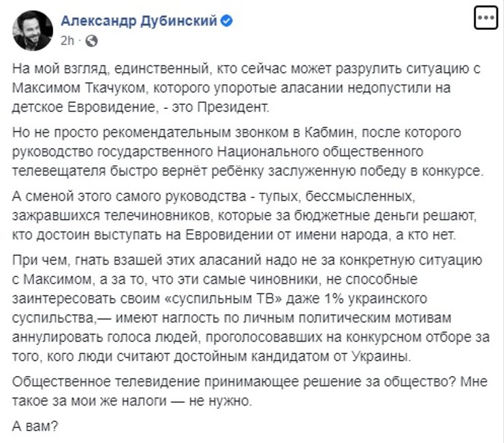Click the first paragraph starting "На мой взгляд"
The width and height of the screenshot is (504, 443).
pyautogui.click(x=245, y=88)
